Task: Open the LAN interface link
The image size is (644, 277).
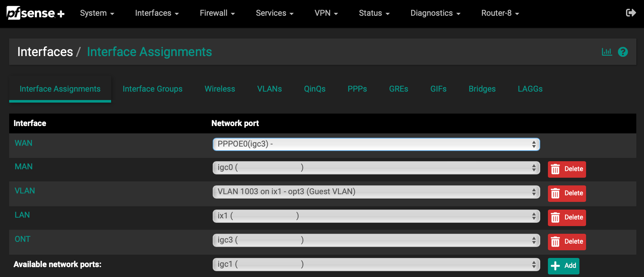Action: click(22, 215)
